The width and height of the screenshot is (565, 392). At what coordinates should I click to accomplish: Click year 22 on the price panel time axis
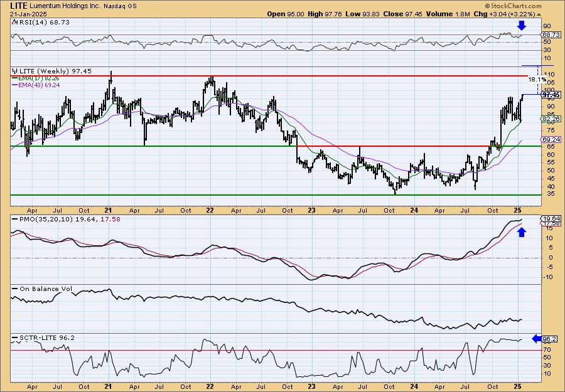point(210,210)
